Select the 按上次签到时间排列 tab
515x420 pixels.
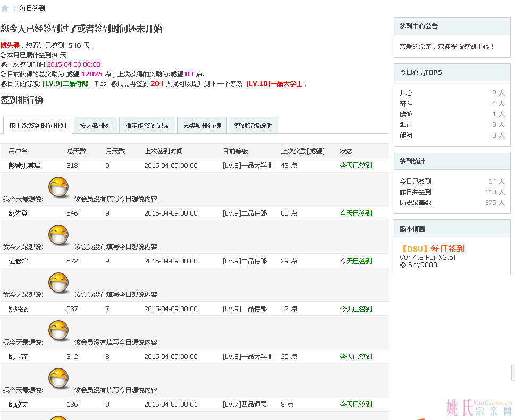(37, 126)
